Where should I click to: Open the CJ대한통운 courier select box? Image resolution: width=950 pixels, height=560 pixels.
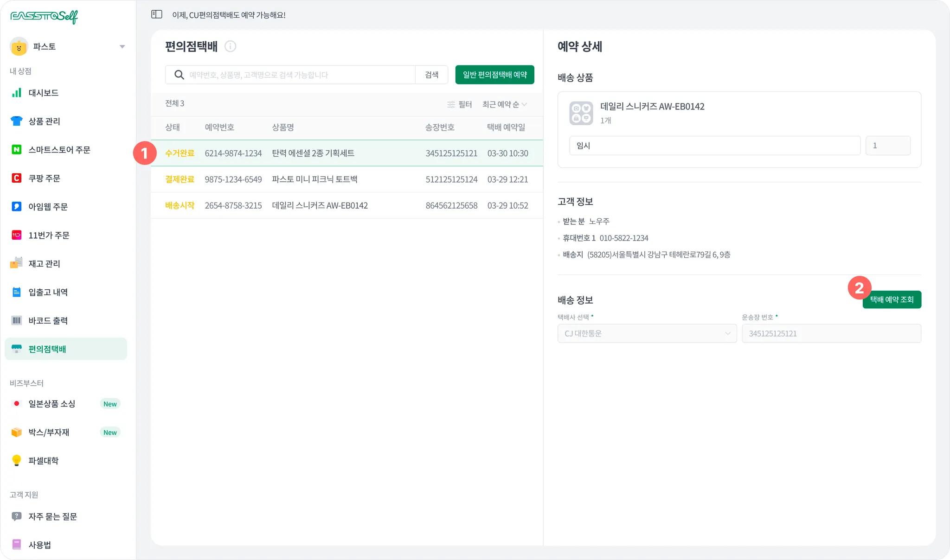647,333
